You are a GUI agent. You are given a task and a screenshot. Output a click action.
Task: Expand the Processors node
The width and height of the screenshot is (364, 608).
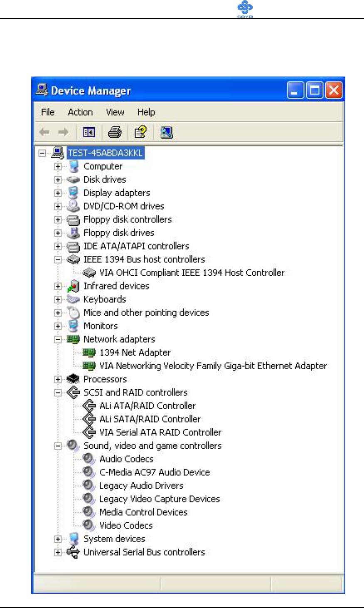(x=58, y=379)
